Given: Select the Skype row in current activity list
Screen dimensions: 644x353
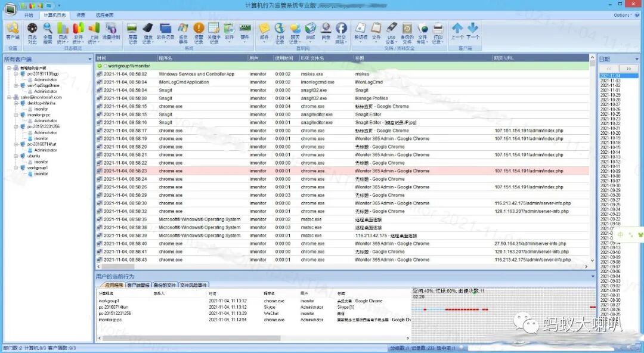Looking at the screenshot, I should pos(254,307).
